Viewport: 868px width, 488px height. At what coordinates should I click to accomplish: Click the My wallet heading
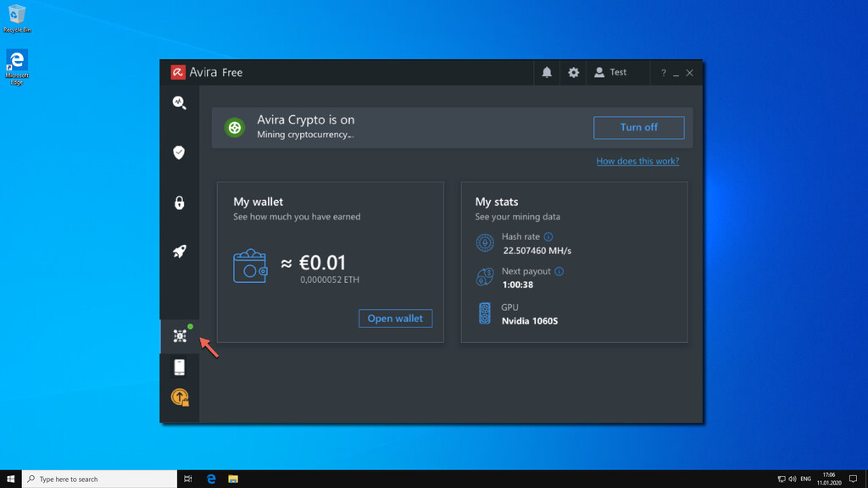point(258,202)
